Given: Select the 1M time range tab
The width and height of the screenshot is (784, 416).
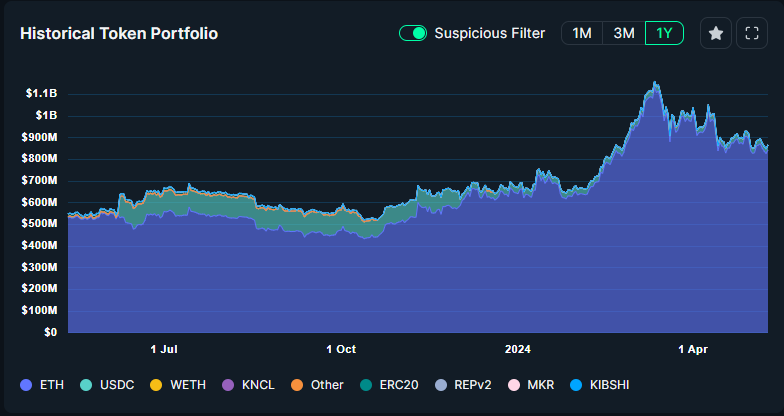Looking at the screenshot, I should point(581,33).
